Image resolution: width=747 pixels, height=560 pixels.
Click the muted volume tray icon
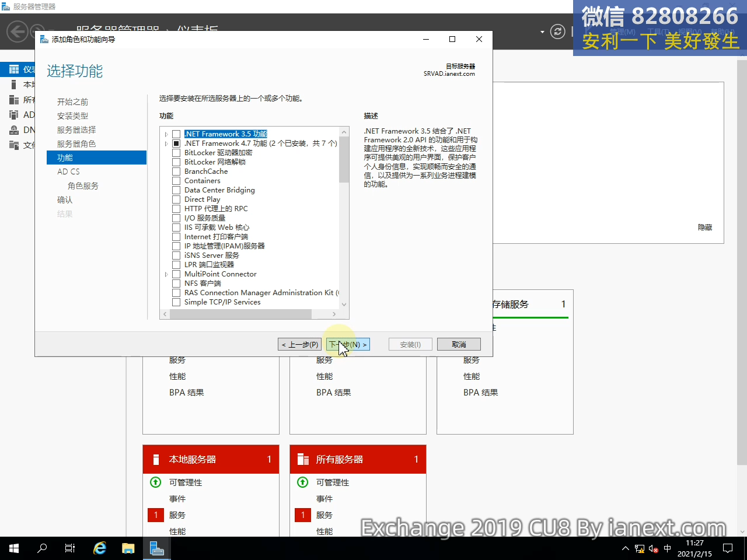point(654,549)
